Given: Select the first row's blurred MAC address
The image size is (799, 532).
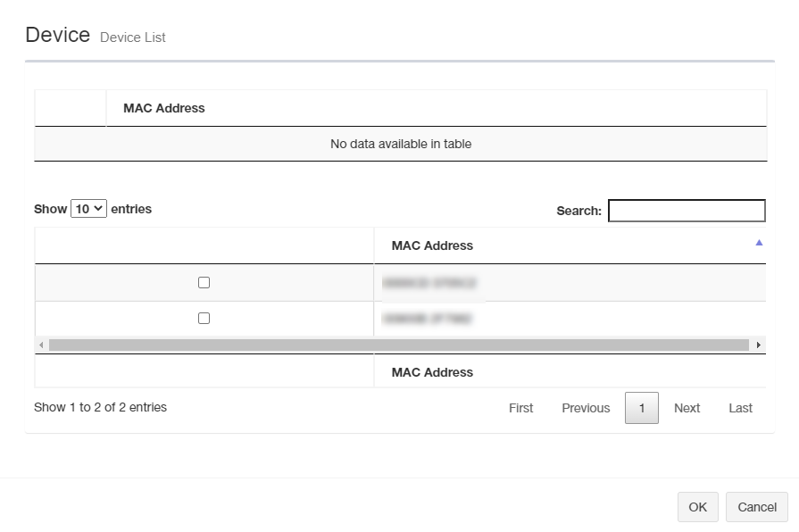Looking at the screenshot, I should [429, 283].
